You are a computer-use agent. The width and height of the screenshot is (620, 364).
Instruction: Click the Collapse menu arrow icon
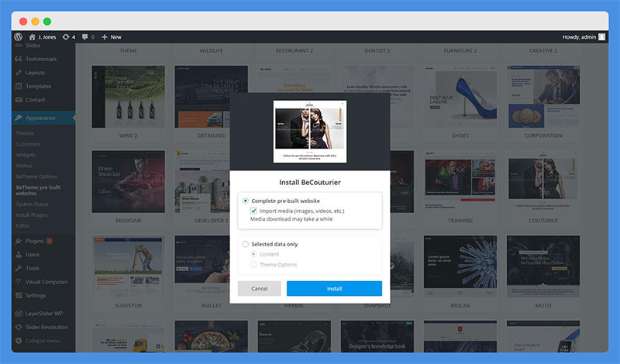[x=19, y=341]
